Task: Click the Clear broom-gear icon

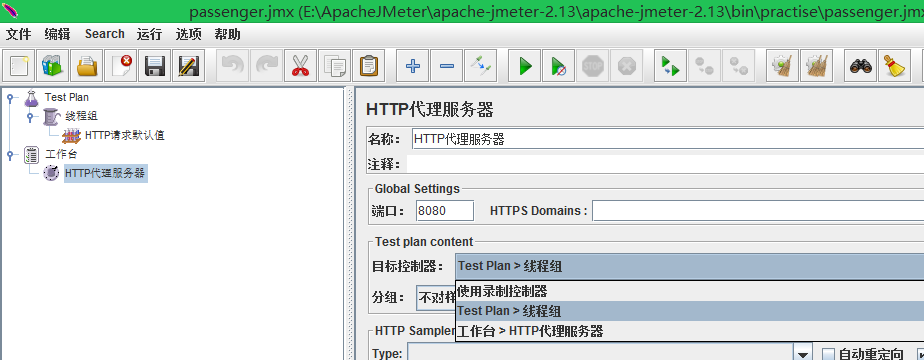Action: [x=783, y=65]
